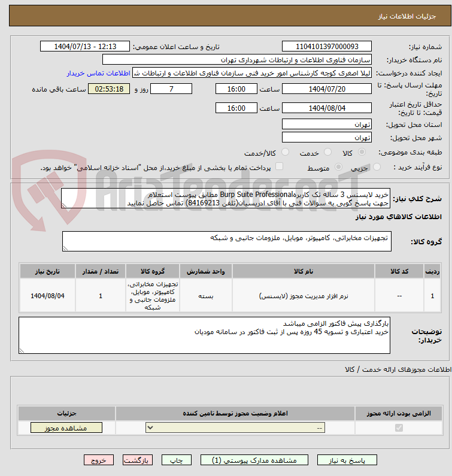Toggle the الزامی بودن ارائه مجوز checkbox
The height and width of the screenshot is (476, 452).
tap(399, 428)
